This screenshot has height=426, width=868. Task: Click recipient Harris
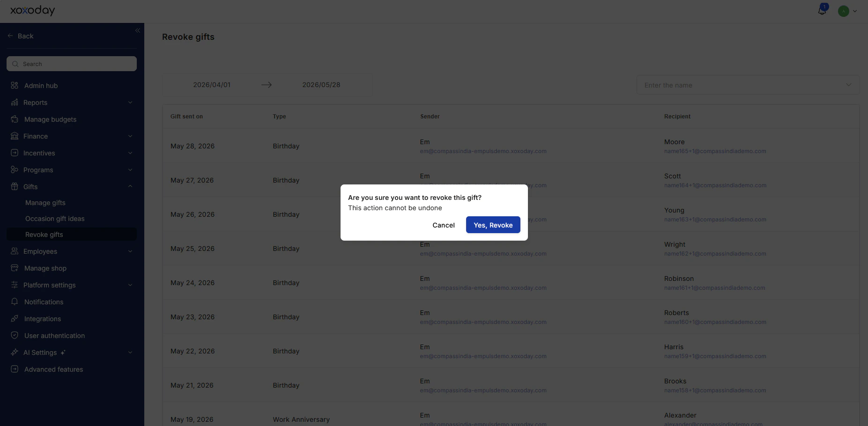(674, 347)
